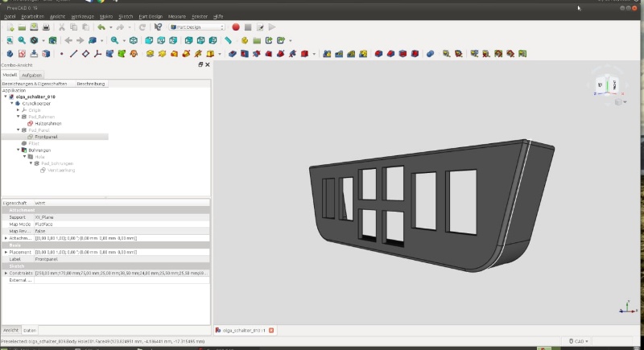The width and height of the screenshot is (644, 350).
Task: Select the measure ruler tool icon
Action: 229,40
